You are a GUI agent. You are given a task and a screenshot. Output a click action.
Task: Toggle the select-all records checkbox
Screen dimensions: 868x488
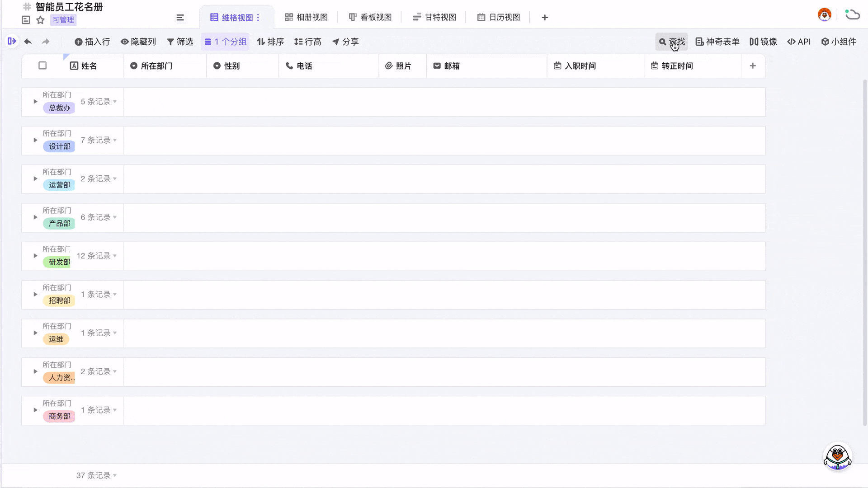click(x=42, y=65)
